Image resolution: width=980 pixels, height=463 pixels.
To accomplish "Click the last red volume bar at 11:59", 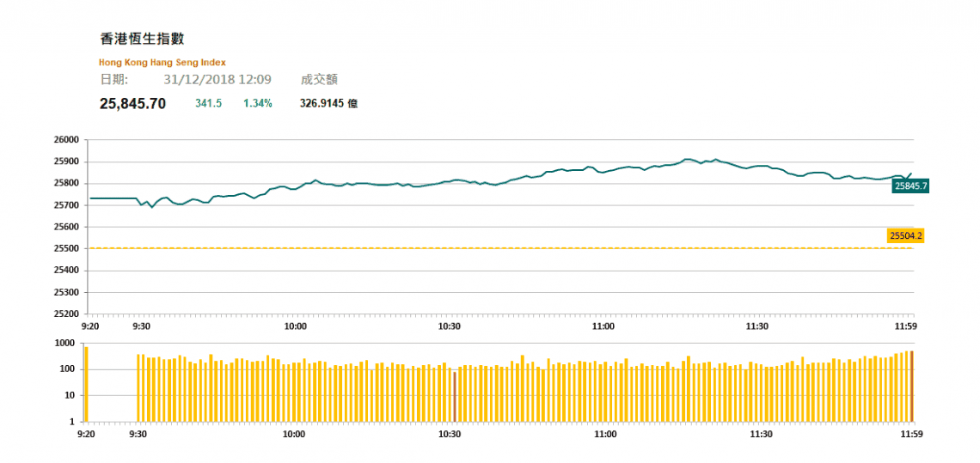I will click(x=911, y=386).
